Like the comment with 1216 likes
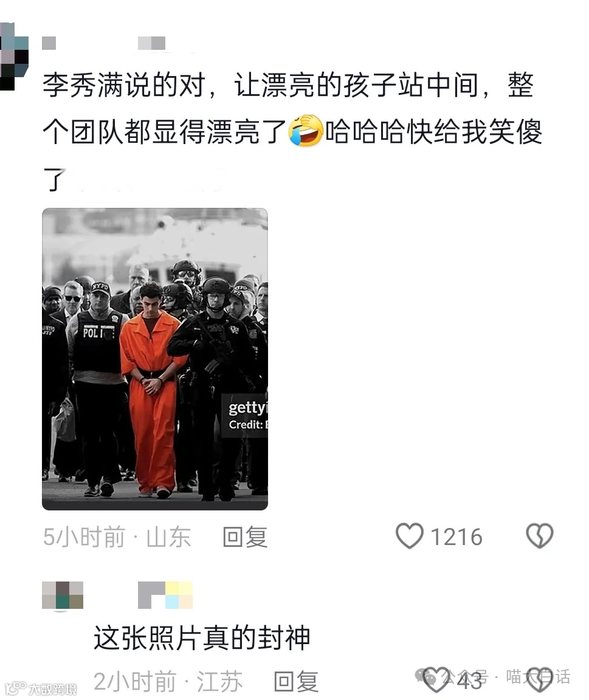Screen dimensions: 589x700 click(x=409, y=536)
